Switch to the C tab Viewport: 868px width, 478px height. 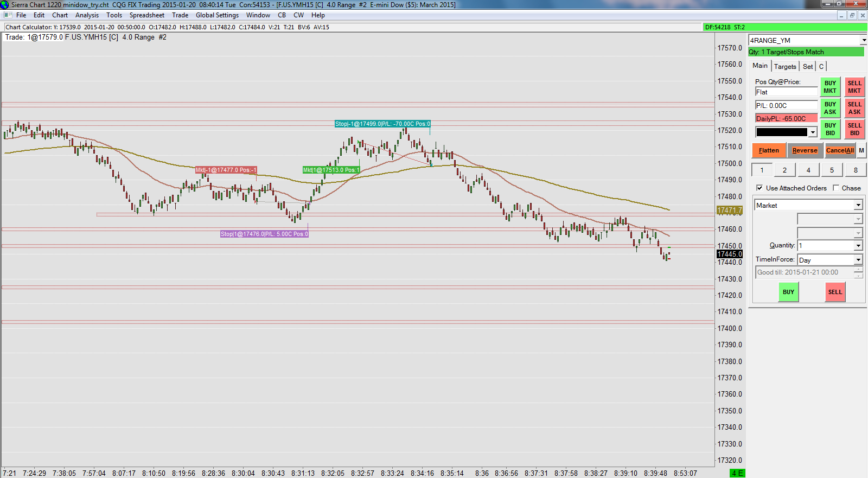coord(821,66)
